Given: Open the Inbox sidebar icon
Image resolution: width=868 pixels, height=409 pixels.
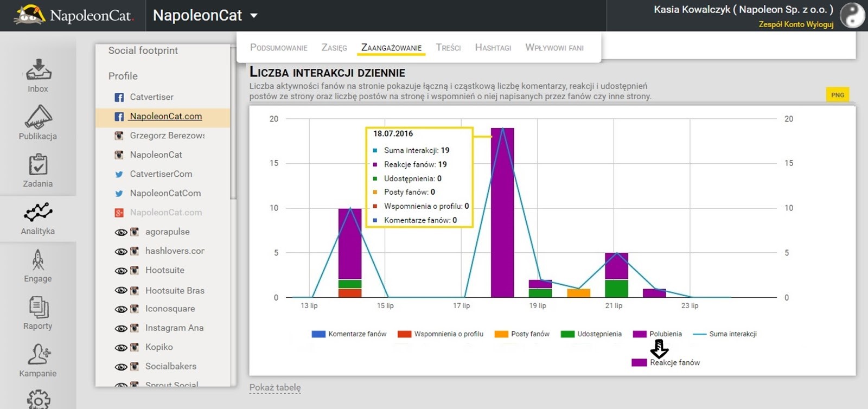Looking at the screenshot, I should [38, 71].
